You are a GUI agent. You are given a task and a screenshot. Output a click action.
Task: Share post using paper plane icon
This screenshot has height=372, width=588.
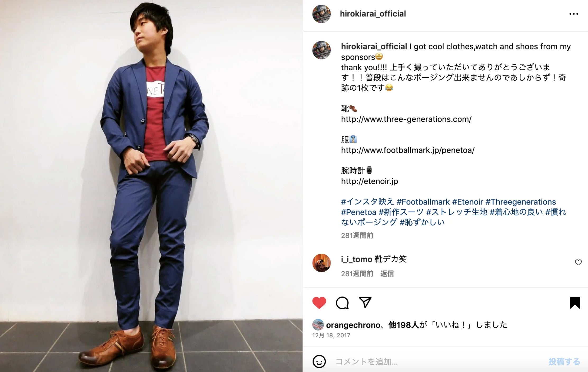(365, 303)
